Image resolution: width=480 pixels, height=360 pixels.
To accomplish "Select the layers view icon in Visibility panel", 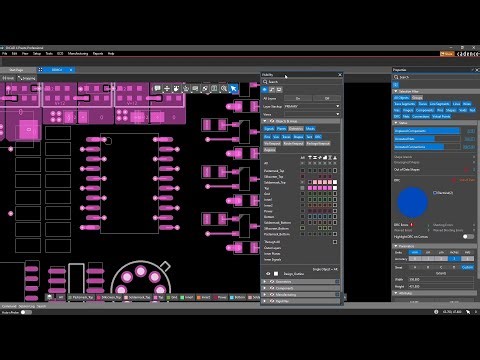I will pyautogui.click(x=265, y=90).
